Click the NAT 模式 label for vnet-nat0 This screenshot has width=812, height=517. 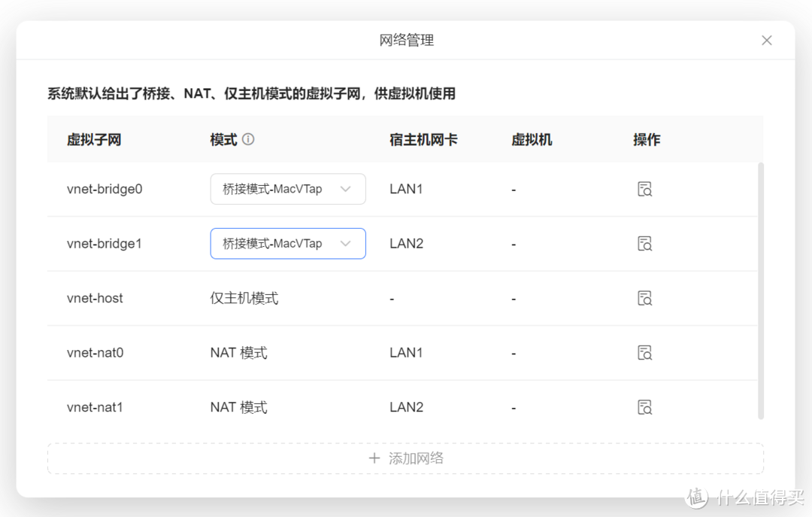coord(238,353)
